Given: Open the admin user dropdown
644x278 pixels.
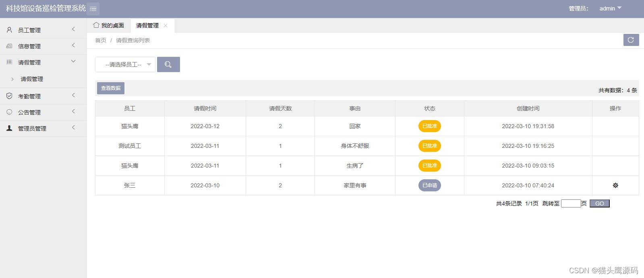Looking at the screenshot, I should pos(610,8).
